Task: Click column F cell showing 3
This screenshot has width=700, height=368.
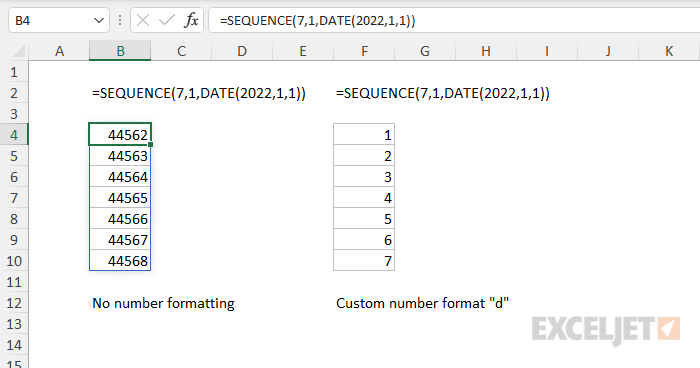Action: click(364, 177)
